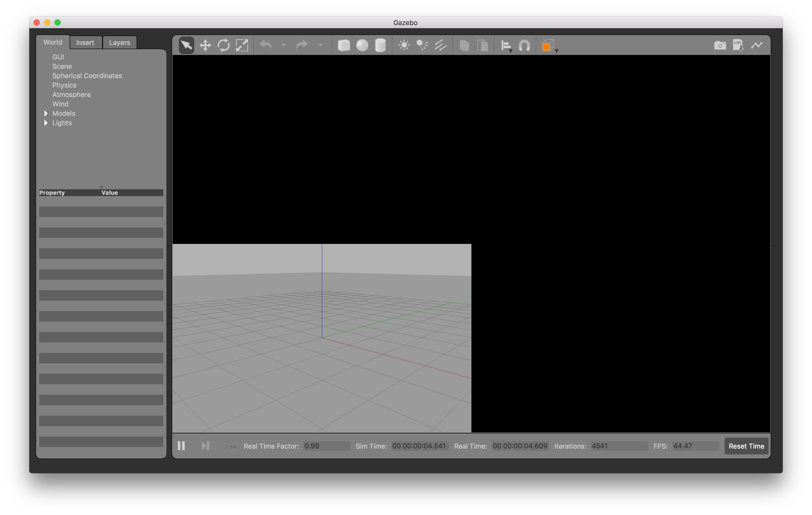Step the simulation forward once

click(x=206, y=446)
